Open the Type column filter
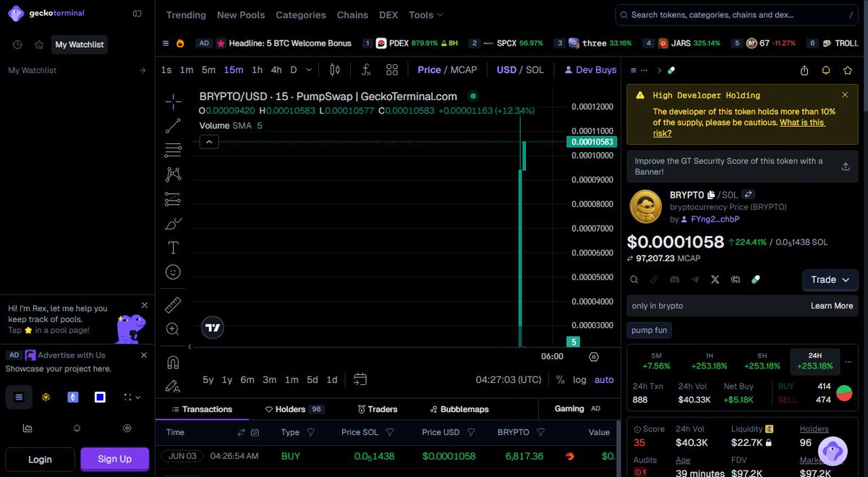 311,432
